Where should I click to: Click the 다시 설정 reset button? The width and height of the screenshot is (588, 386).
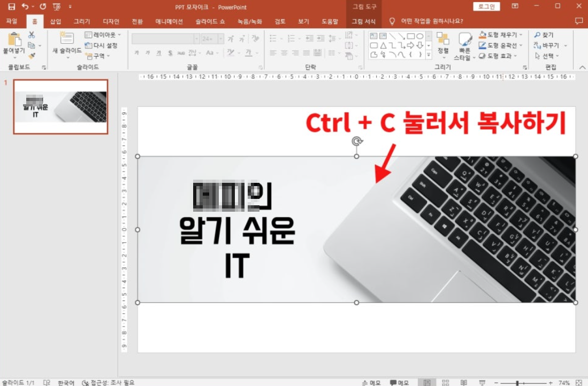(x=102, y=45)
